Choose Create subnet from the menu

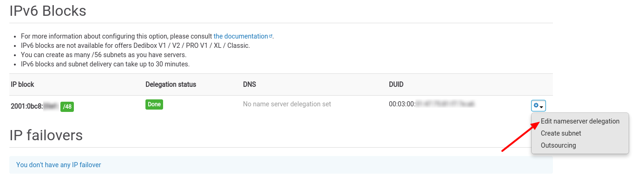(x=561, y=133)
